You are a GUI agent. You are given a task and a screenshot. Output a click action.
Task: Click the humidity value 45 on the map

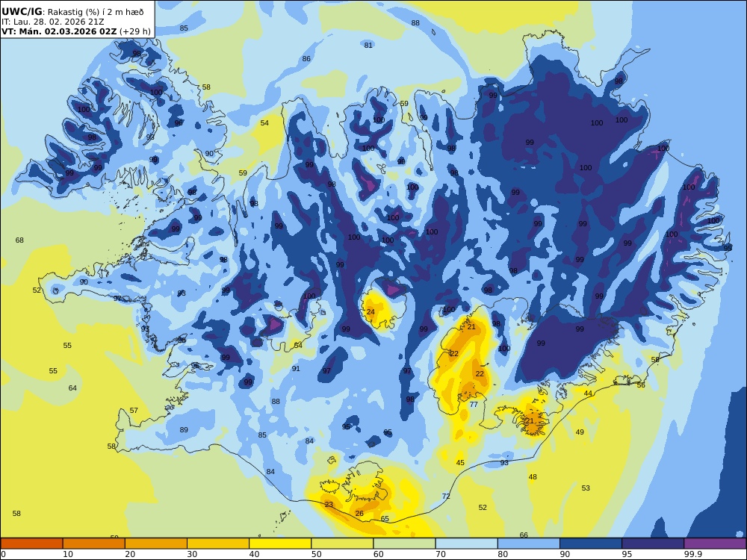pyautogui.click(x=460, y=462)
